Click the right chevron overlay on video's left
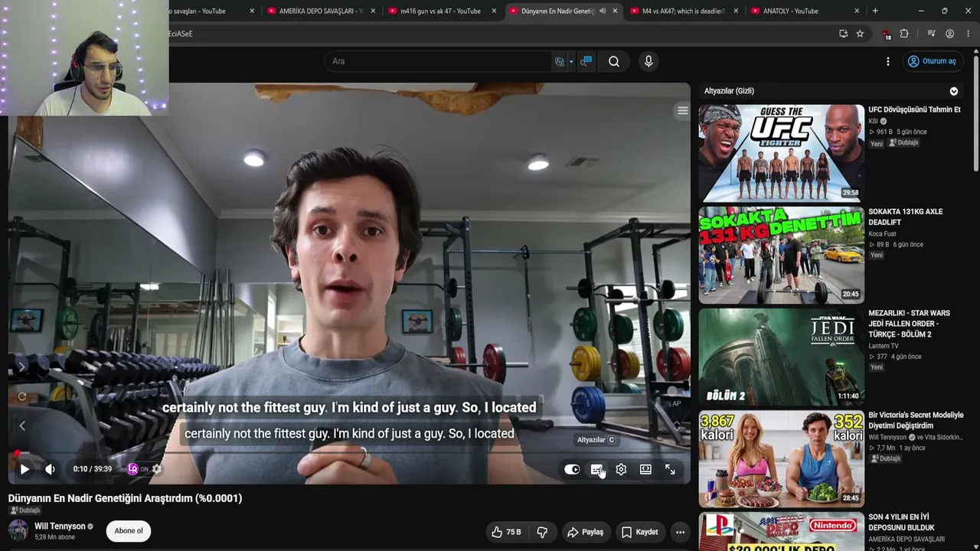Screen dimensions: 980x551 [x=22, y=367]
